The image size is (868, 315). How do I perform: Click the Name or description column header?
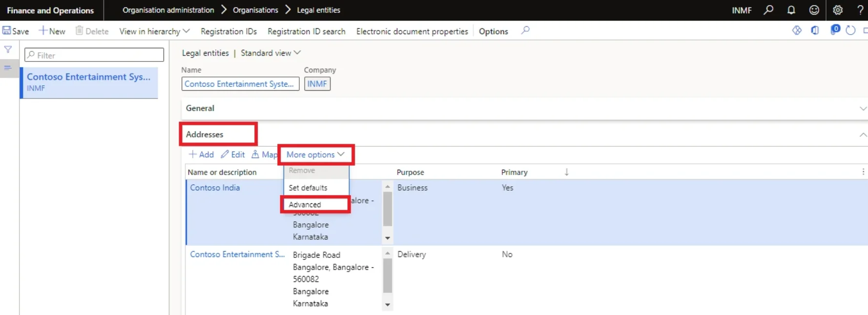pos(222,172)
